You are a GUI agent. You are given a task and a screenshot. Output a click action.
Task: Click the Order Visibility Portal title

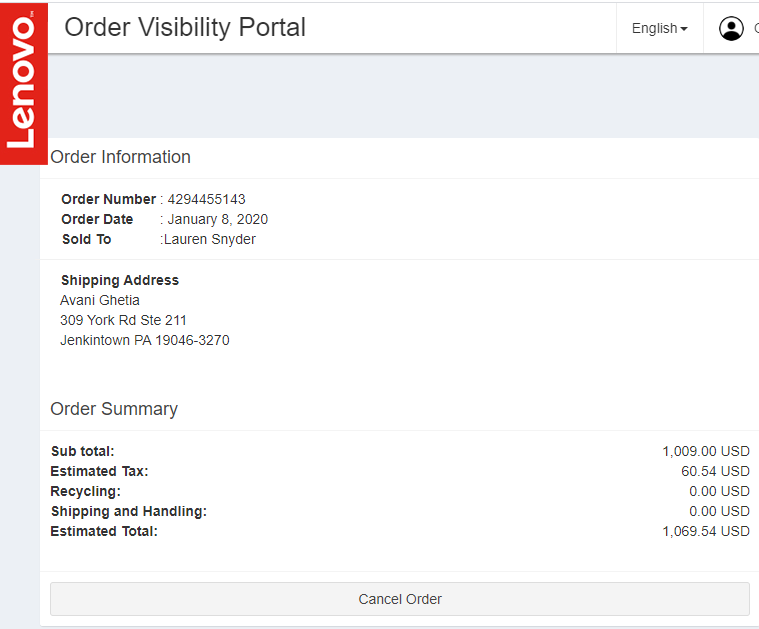click(185, 27)
